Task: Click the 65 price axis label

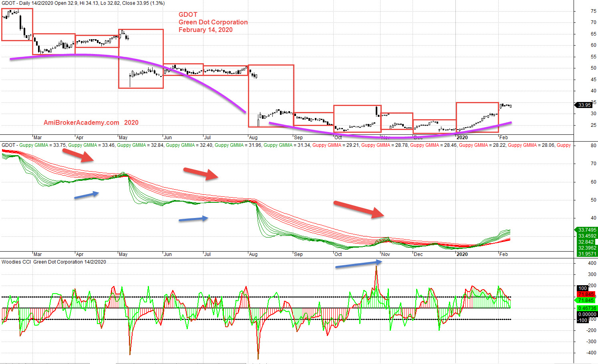Action: [593, 34]
